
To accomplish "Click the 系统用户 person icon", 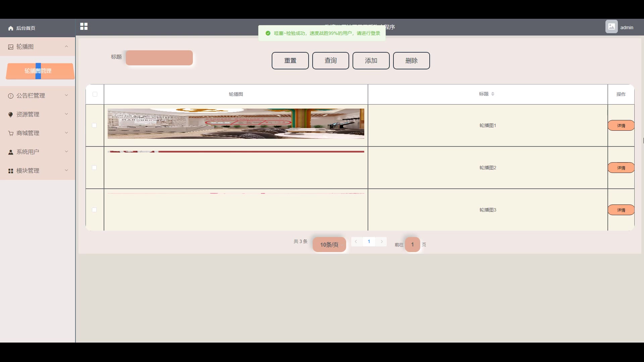I will (11, 152).
